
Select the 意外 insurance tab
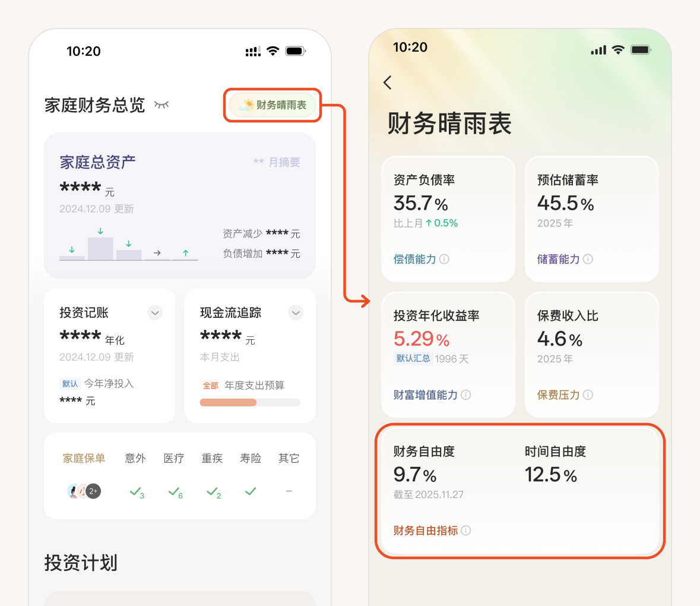pyautogui.click(x=135, y=458)
